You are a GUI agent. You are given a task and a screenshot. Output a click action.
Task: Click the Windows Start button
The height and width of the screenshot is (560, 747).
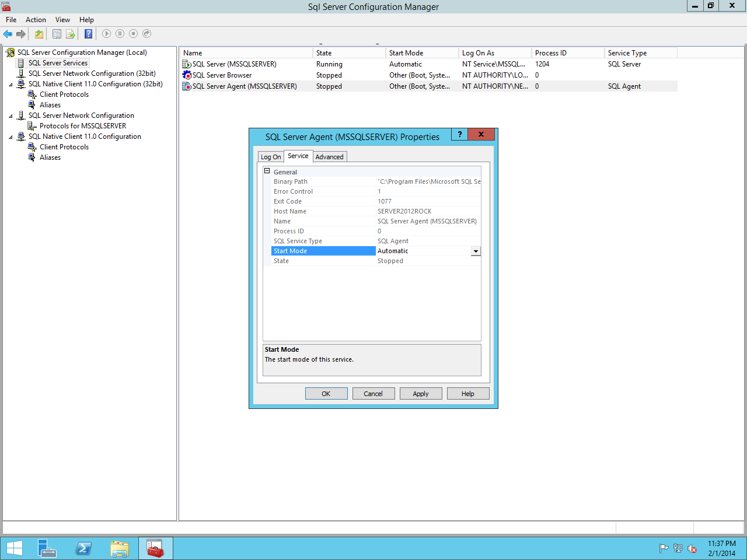tap(14, 548)
